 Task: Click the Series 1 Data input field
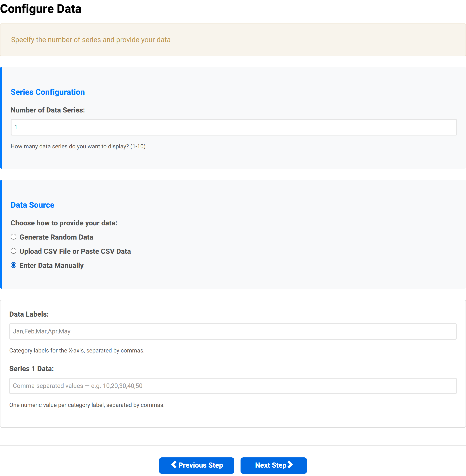pyautogui.click(x=233, y=386)
